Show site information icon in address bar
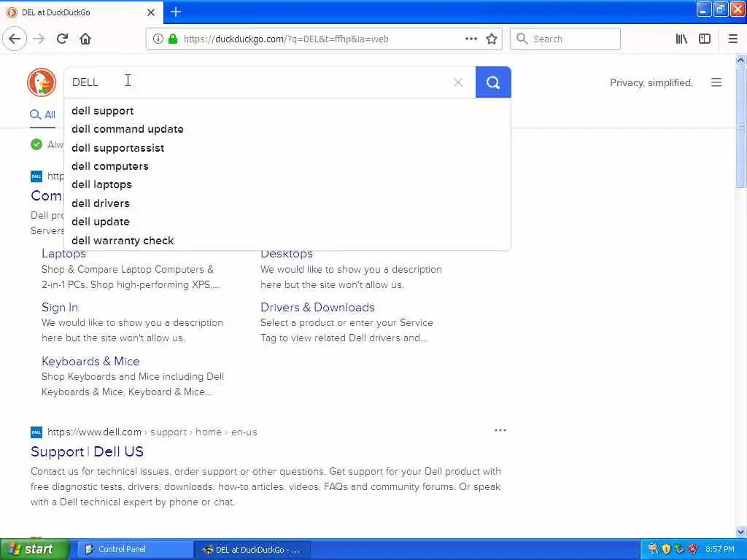 158,39
